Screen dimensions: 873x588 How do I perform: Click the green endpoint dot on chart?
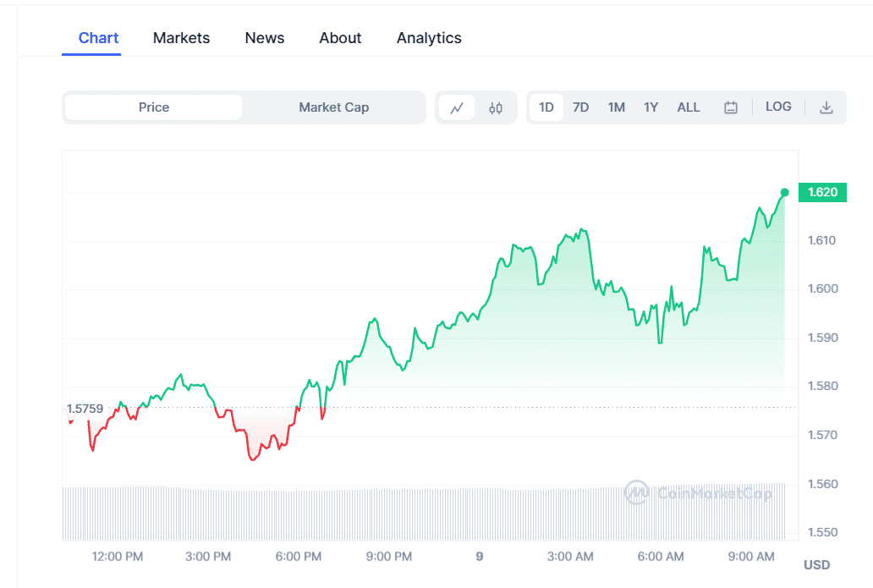click(785, 192)
